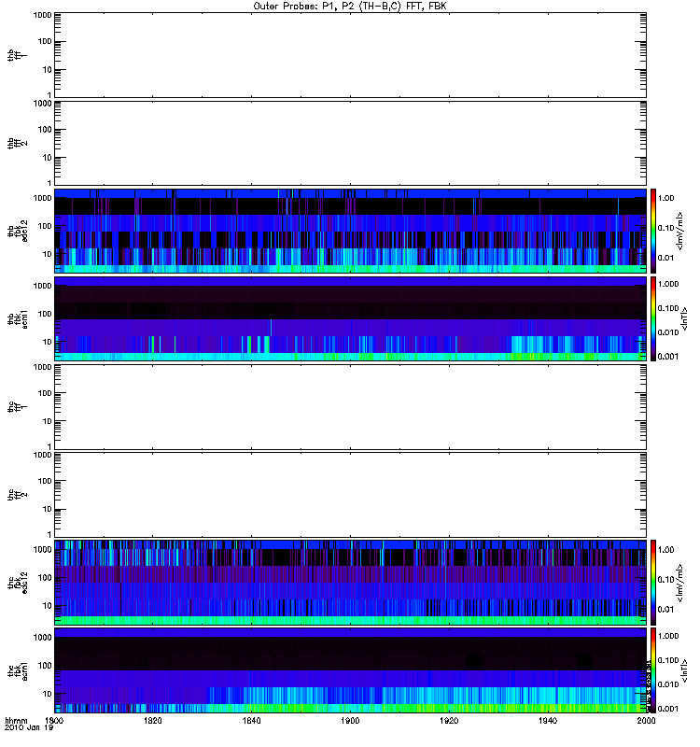Click the color bar beside thc fbk edc12

(653, 583)
